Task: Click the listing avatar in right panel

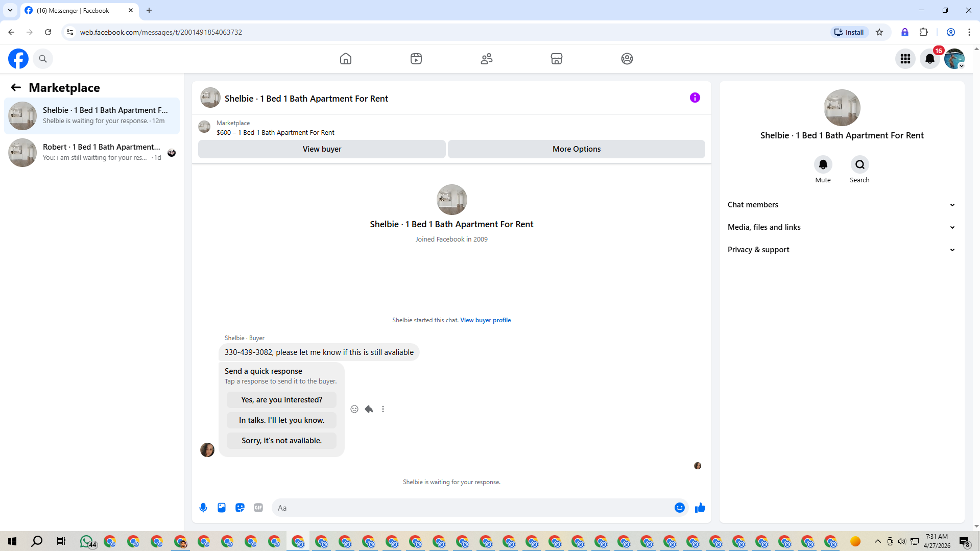Action: (x=842, y=108)
